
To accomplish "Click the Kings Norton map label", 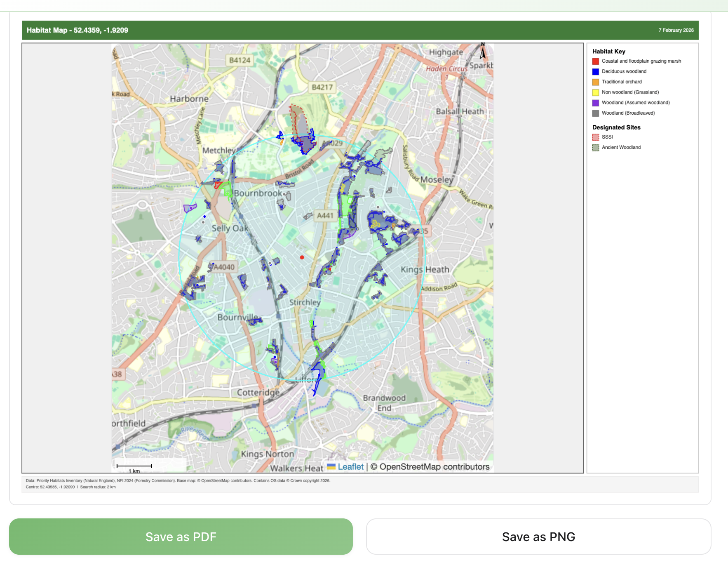I will click(267, 454).
